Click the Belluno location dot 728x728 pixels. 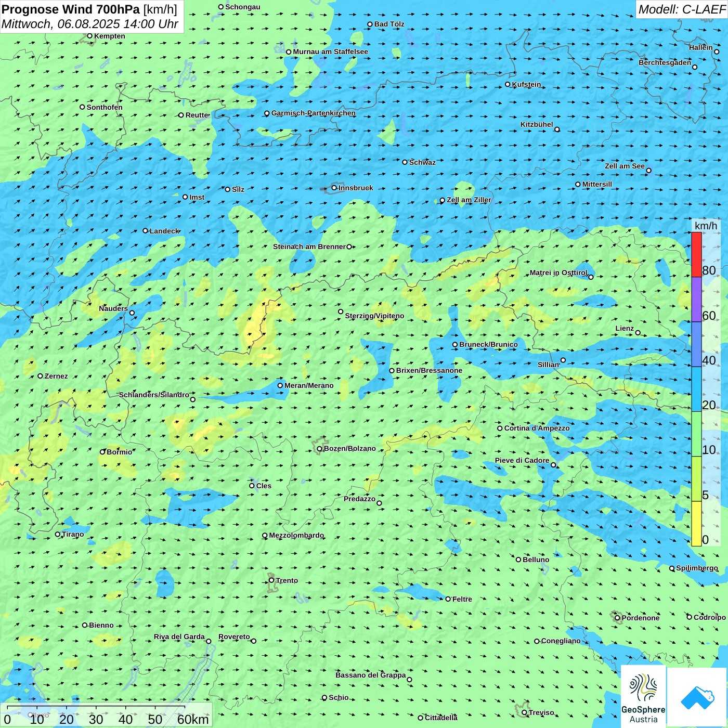(518, 560)
